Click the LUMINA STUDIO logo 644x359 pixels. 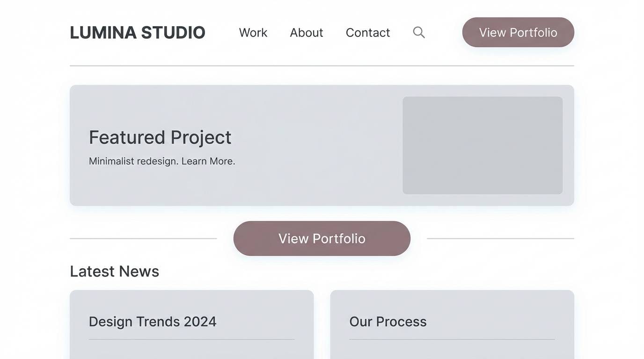(x=137, y=32)
